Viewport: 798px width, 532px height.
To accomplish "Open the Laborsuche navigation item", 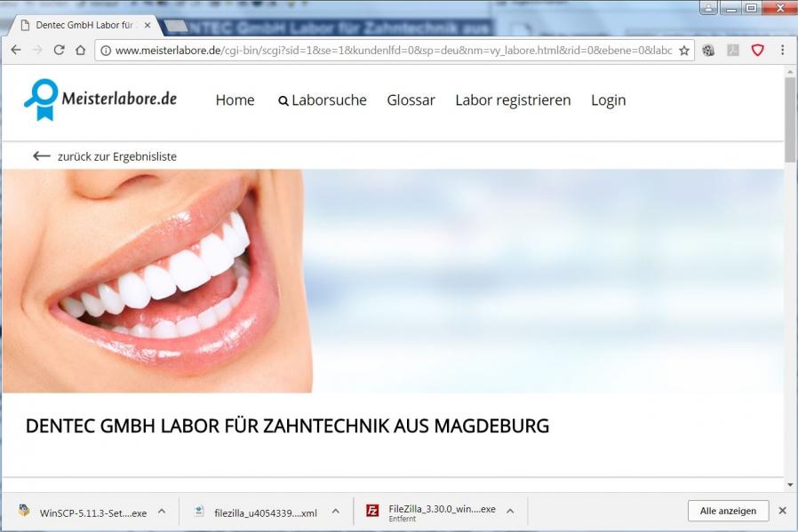I will tap(323, 99).
